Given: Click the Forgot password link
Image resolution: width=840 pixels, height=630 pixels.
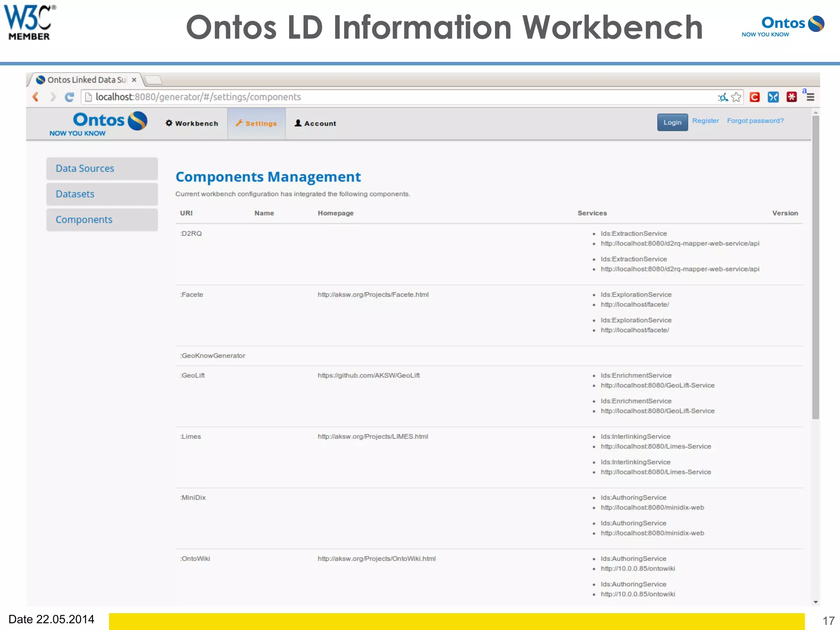Looking at the screenshot, I should [755, 121].
